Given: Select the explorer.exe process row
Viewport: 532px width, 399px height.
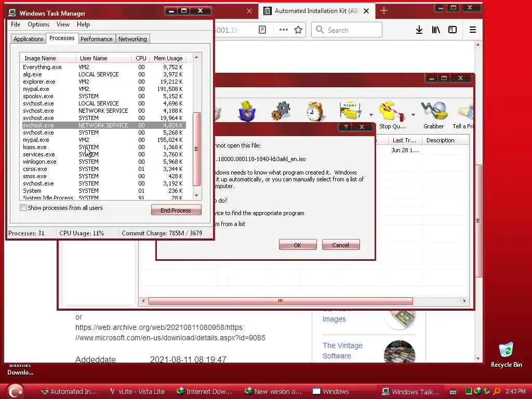Looking at the screenshot, I should [104, 82].
